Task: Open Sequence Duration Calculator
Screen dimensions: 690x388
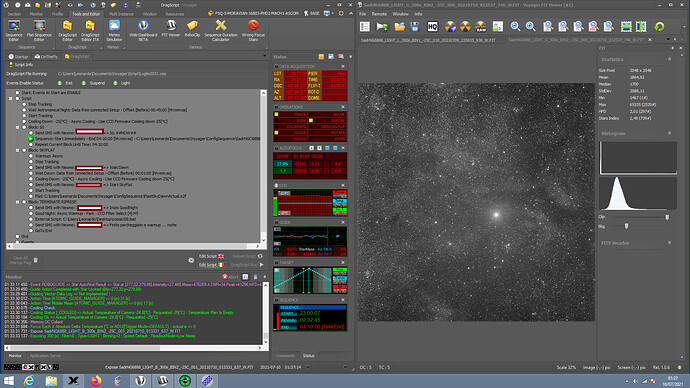Action: [220, 31]
